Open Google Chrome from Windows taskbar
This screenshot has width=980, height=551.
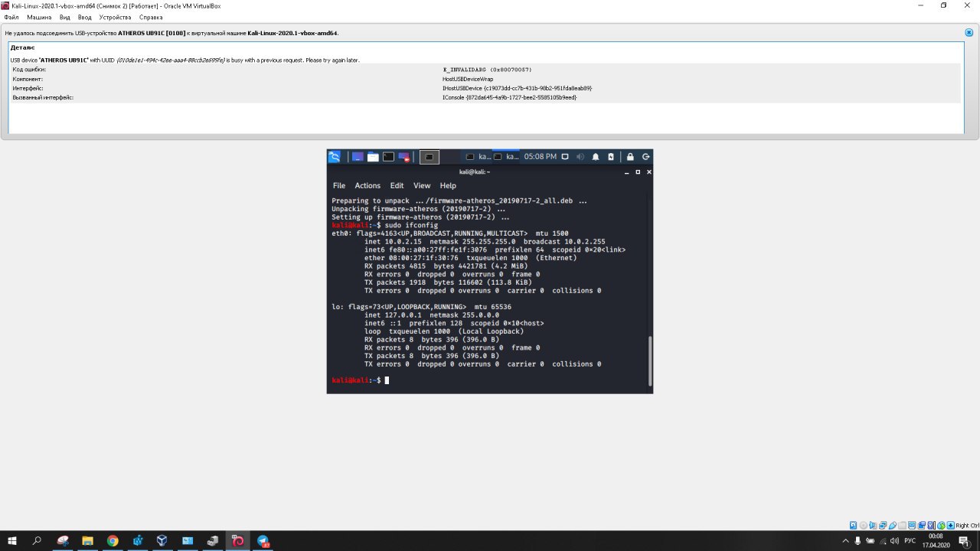113,540
